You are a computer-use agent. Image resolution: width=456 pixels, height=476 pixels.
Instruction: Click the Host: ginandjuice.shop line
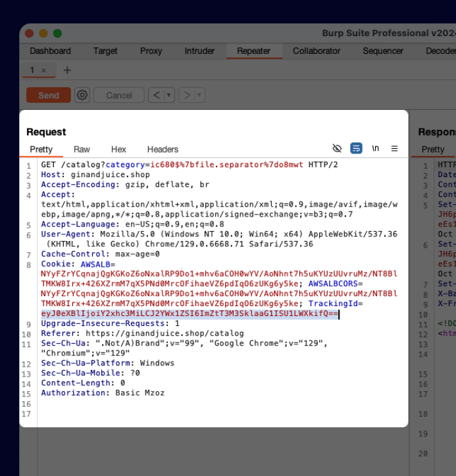tap(95, 174)
